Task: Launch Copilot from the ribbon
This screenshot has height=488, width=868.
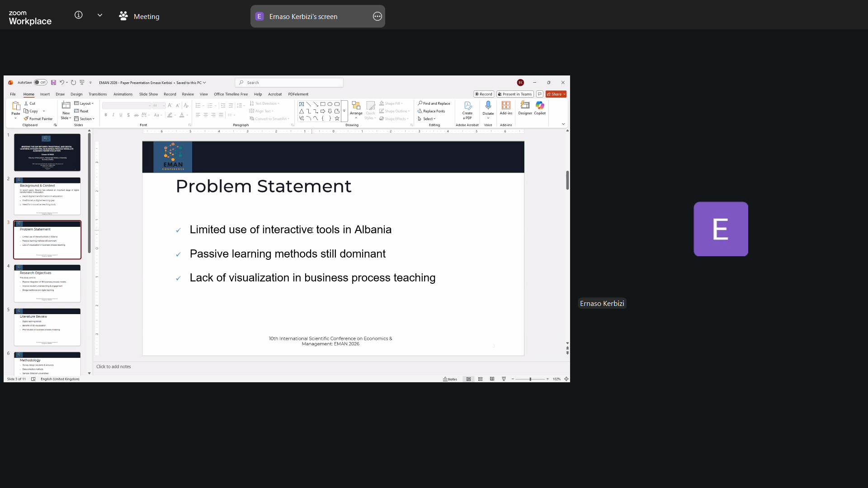Action: point(540,108)
